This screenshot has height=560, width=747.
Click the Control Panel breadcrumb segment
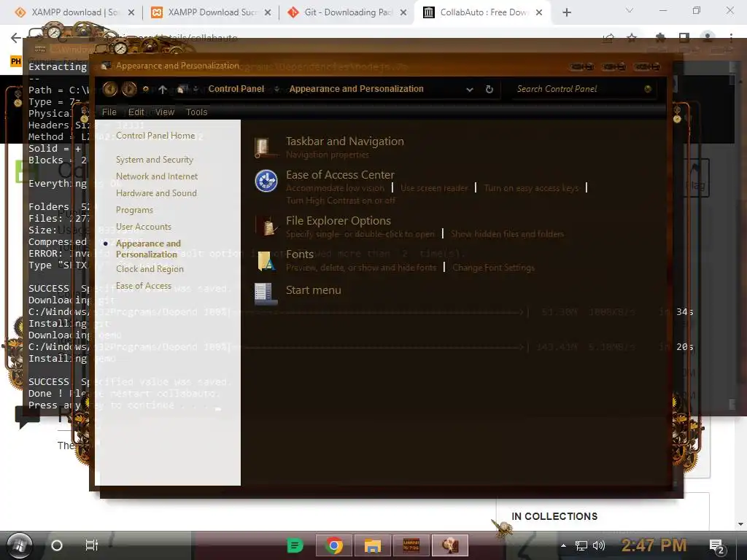click(236, 89)
